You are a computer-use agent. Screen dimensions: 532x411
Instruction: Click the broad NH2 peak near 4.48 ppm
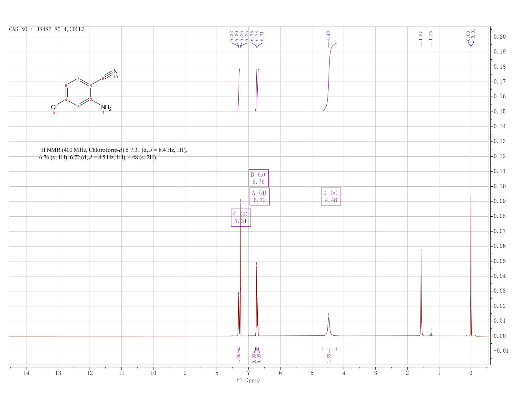[329, 326]
